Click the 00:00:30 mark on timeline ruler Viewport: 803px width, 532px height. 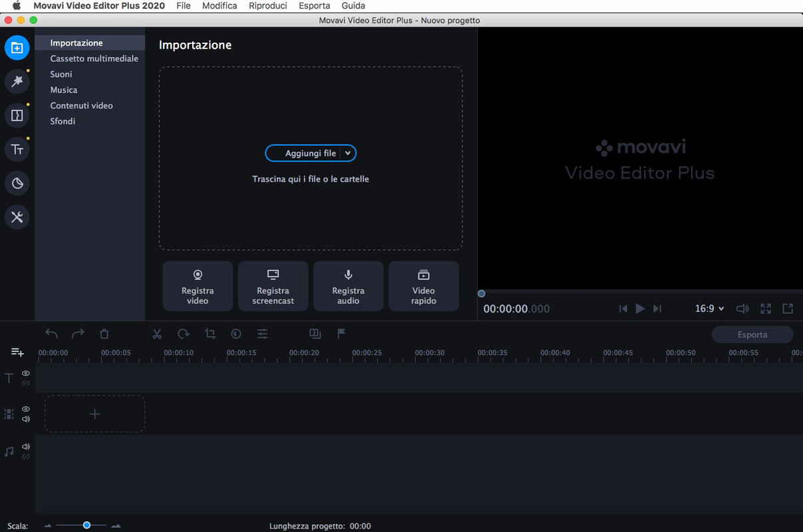coord(430,352)
